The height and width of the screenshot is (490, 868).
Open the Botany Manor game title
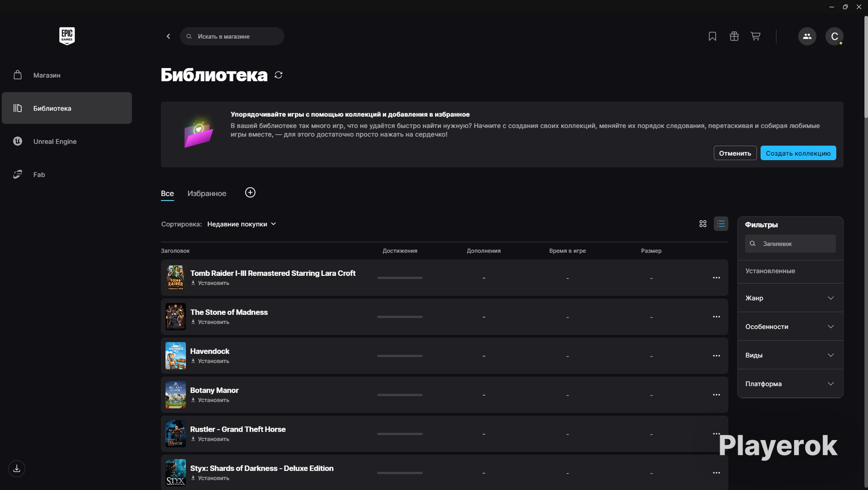(214, 391)
